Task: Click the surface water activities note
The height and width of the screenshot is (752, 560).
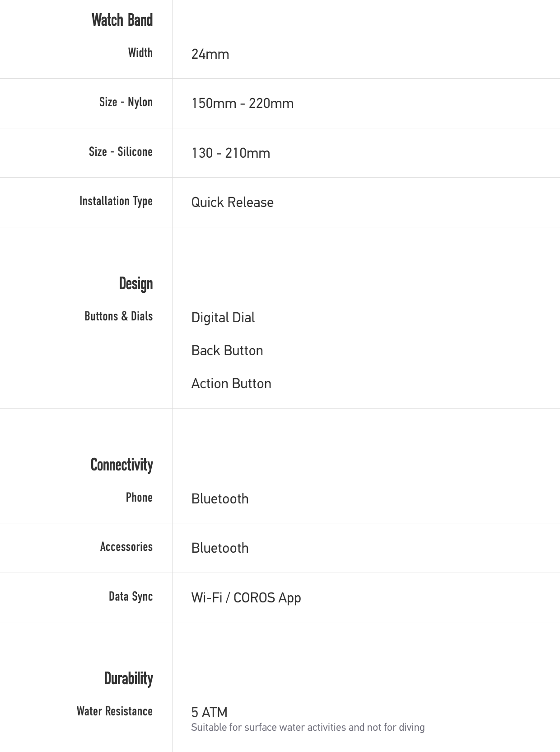Action: pyautogui.click(x=308, y=728)
